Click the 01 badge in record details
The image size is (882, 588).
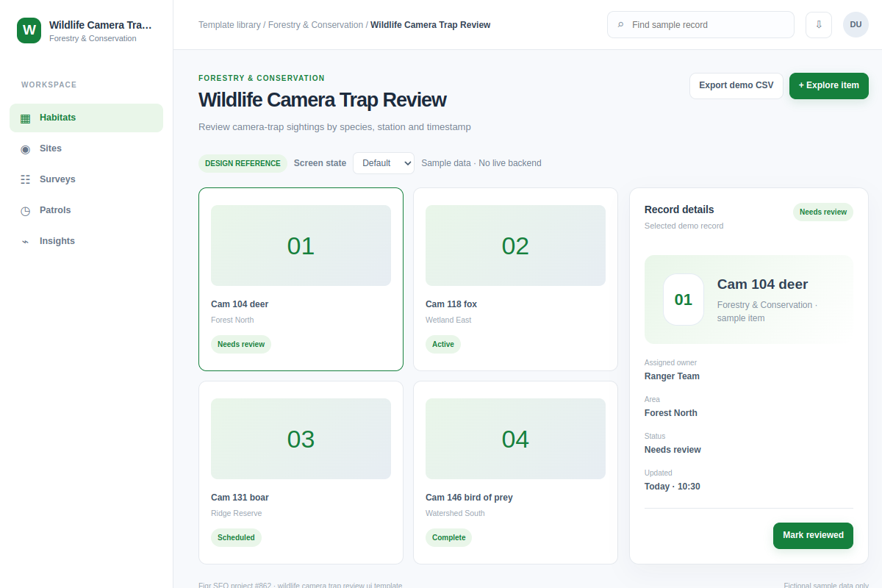click(684, 299)
